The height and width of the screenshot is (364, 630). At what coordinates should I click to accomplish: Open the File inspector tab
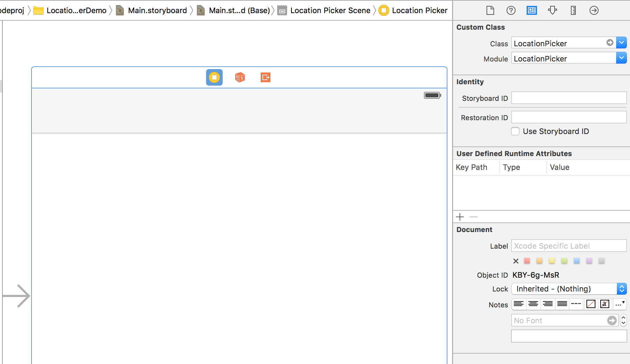490,10
